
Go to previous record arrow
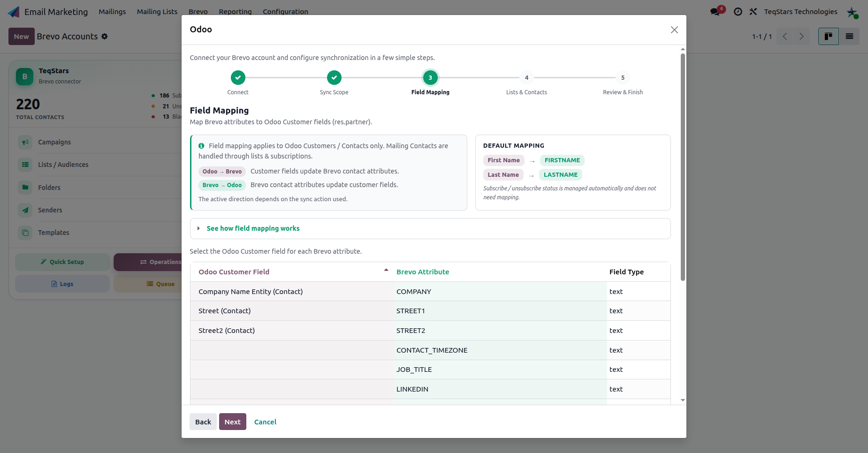[x=785, y=36]
